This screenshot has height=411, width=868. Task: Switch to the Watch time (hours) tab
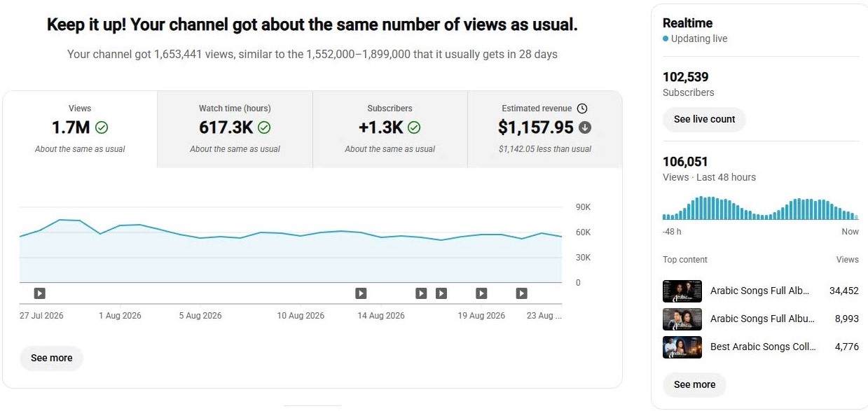click(x=235, y=130)
